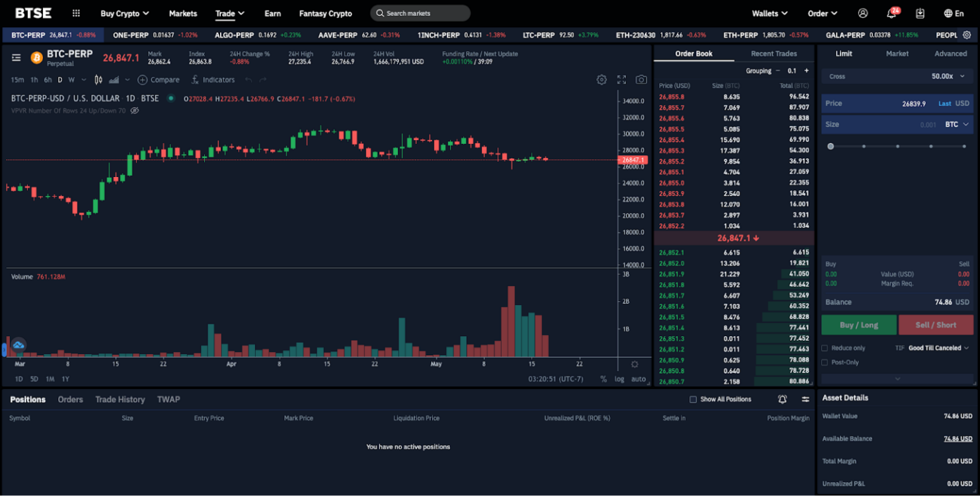Expand the order form bottom chevron
The height and width of the screenshot is (496, 980).
(x=897, y=379)
